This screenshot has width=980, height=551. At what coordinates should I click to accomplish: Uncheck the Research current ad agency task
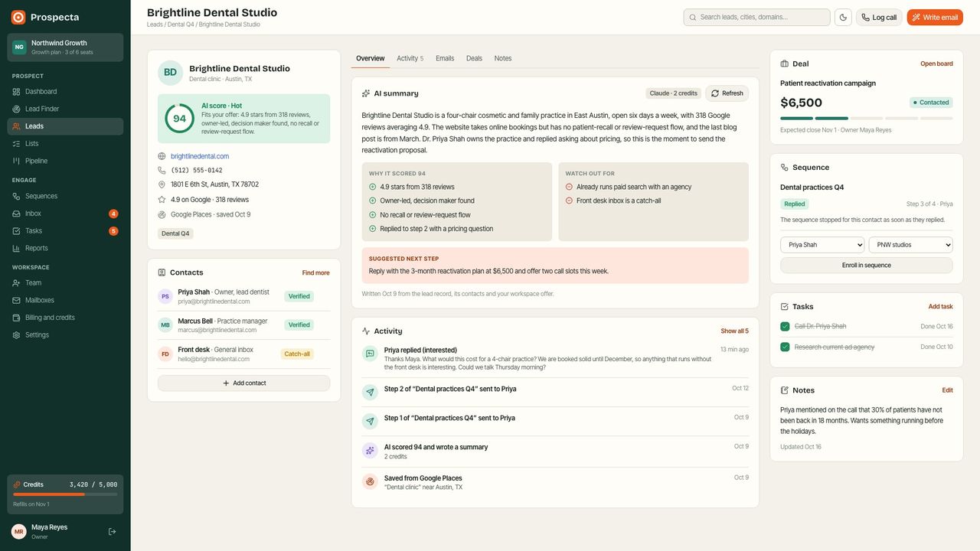785,347
